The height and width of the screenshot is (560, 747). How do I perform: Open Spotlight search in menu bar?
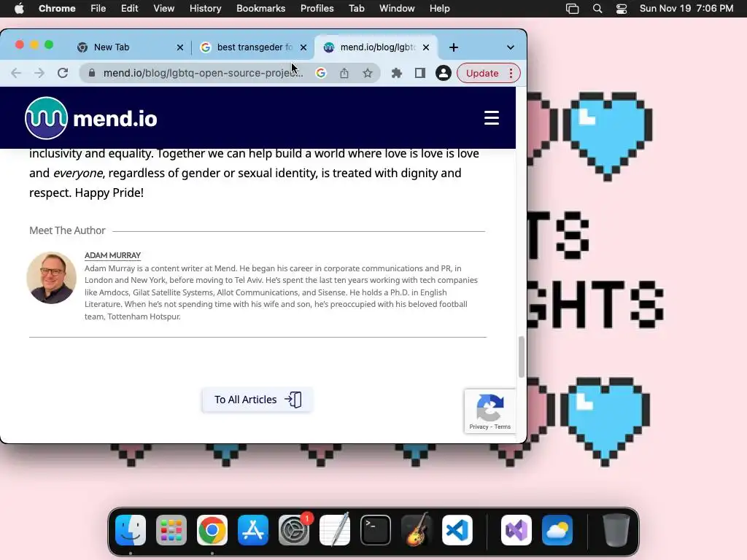coord(597,9)
